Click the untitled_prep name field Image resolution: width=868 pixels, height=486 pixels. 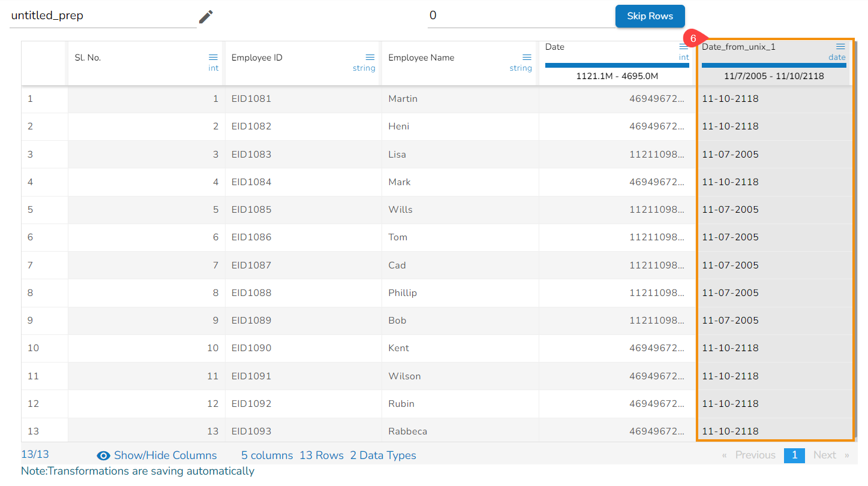(x=102, y=16)
